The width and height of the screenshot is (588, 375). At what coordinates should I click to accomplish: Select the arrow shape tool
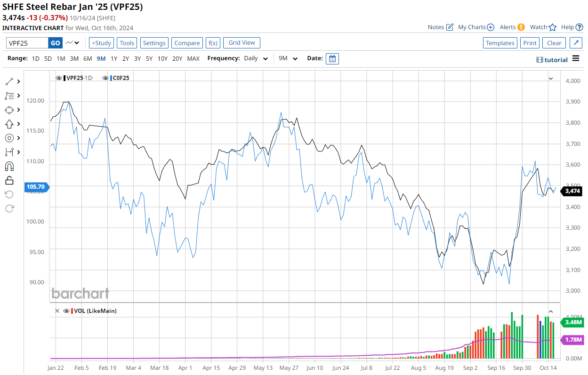click(x=9, y=124)
